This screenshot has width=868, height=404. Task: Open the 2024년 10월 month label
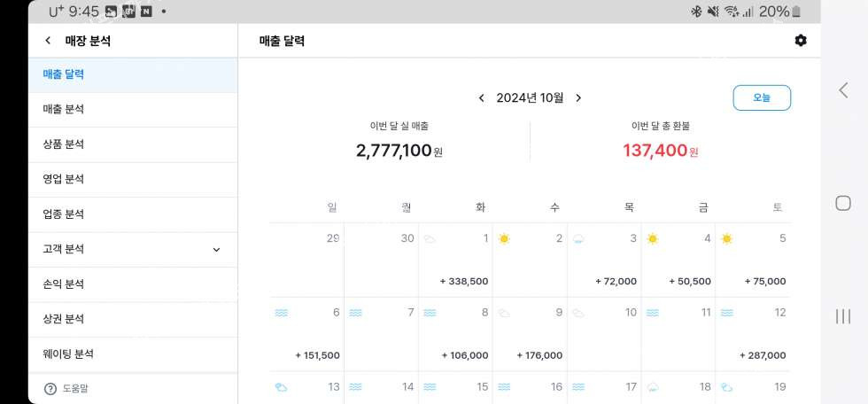coord(530,98)
